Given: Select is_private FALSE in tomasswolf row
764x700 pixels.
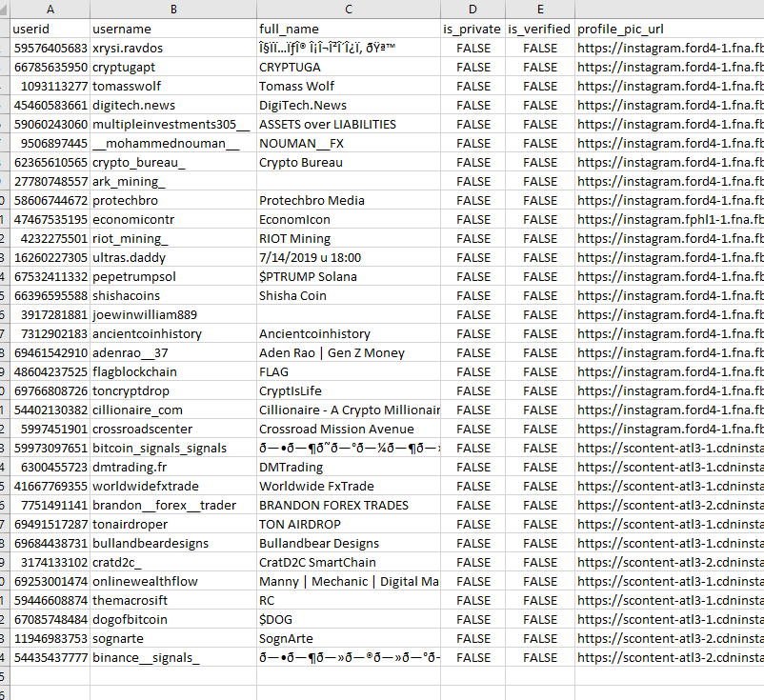Looking at the screenshot, I should pos(472,86).
